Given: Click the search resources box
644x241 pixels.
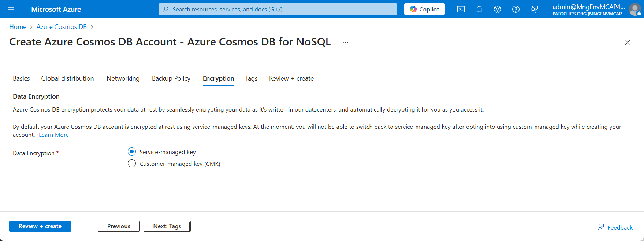Looking at the screenshot, I should click(x=278, y=9).
